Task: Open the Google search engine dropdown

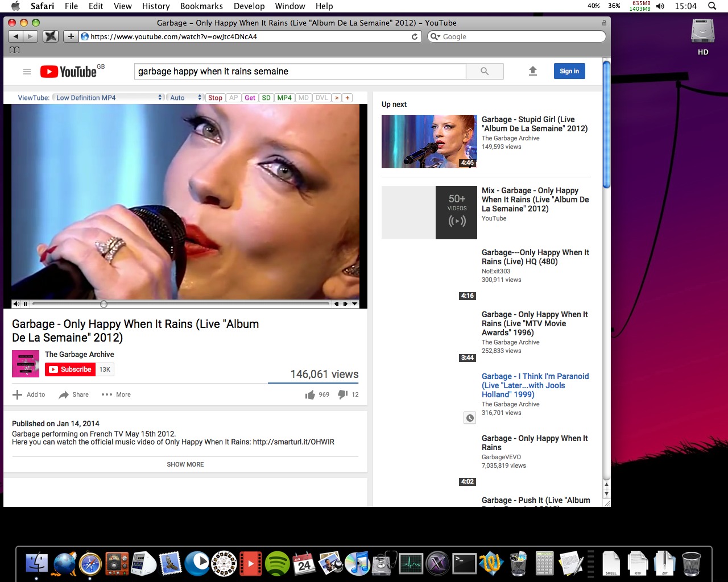Action: (435, 36)
